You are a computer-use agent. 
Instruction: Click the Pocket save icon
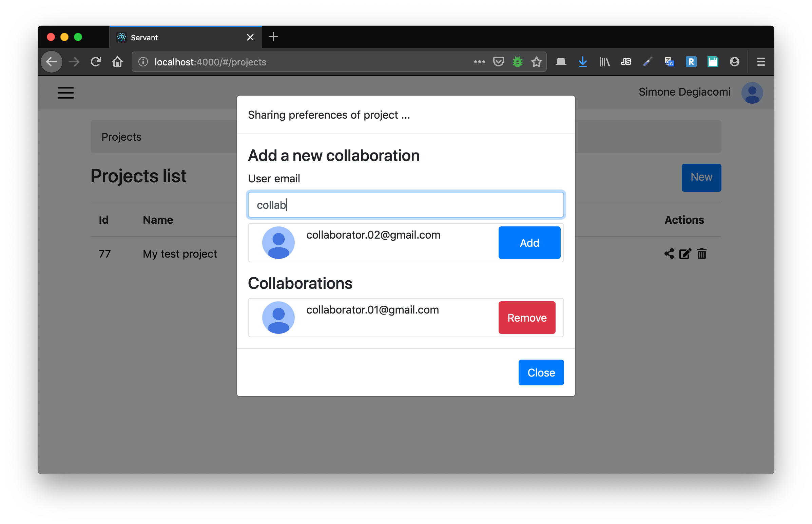pos(499,62)
